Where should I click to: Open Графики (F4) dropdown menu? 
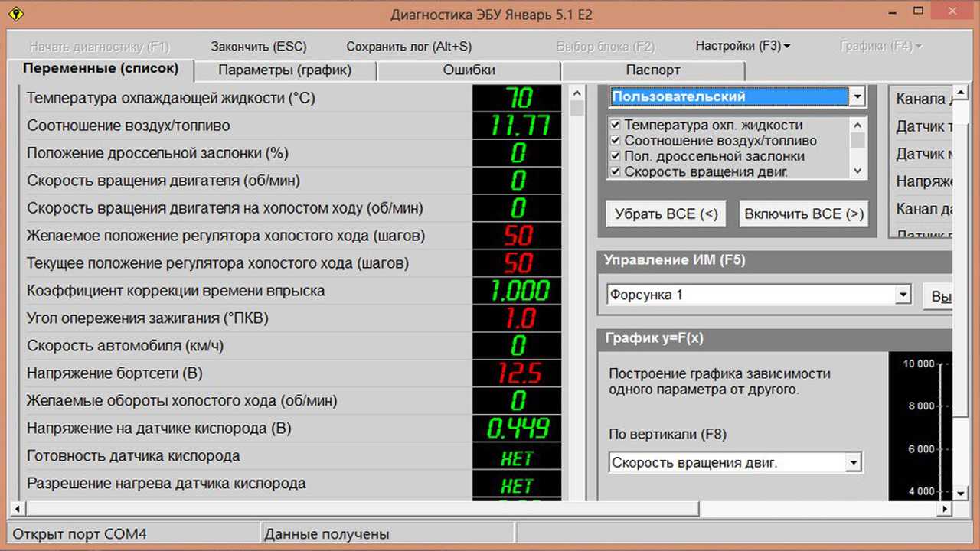point(880,46)
